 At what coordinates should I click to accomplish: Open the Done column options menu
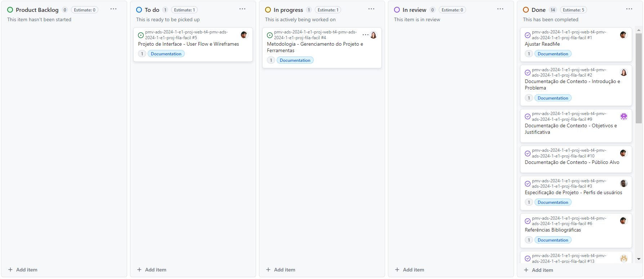[629, 9]
